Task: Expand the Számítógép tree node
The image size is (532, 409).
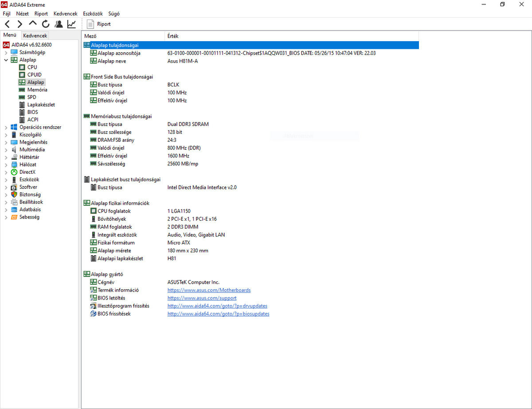Action: tap(6, 52)
